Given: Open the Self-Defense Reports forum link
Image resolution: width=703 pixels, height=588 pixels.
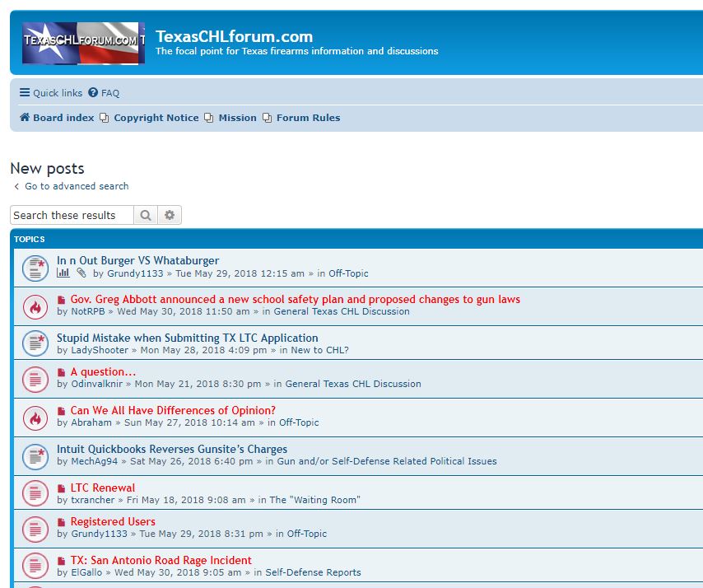Looking at the screenshot, I should [313, 572].
